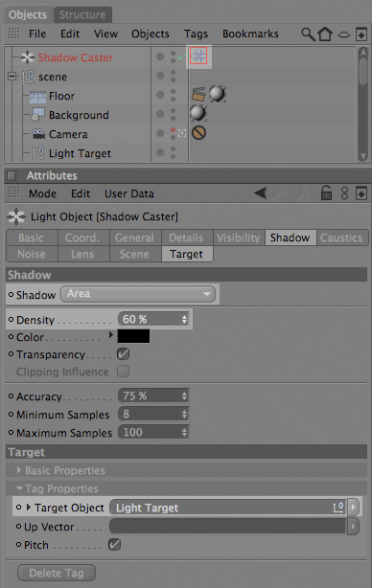Select the Target tag on Shadow Caster
The image size is (372, 588).
pos(198,57)
